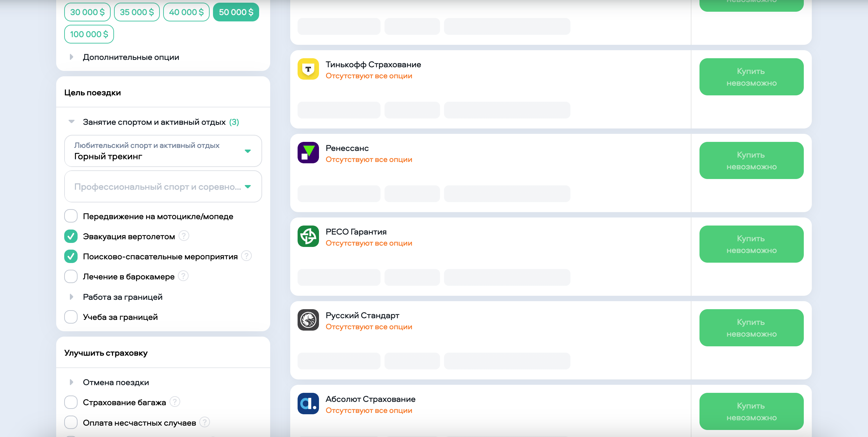The width and height of the screenshot is (868, 437).
Task: Click the Ренессанс logo icon
Action: point(308,153)
